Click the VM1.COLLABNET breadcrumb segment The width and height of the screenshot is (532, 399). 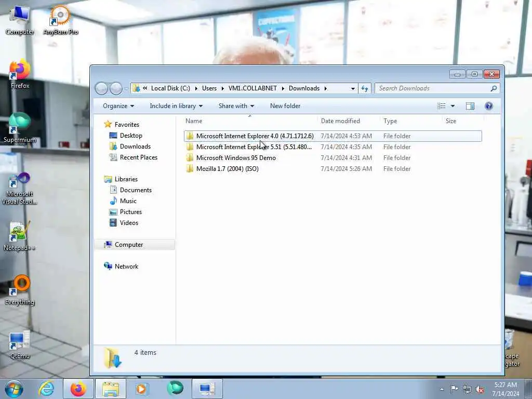click(252, 88)
